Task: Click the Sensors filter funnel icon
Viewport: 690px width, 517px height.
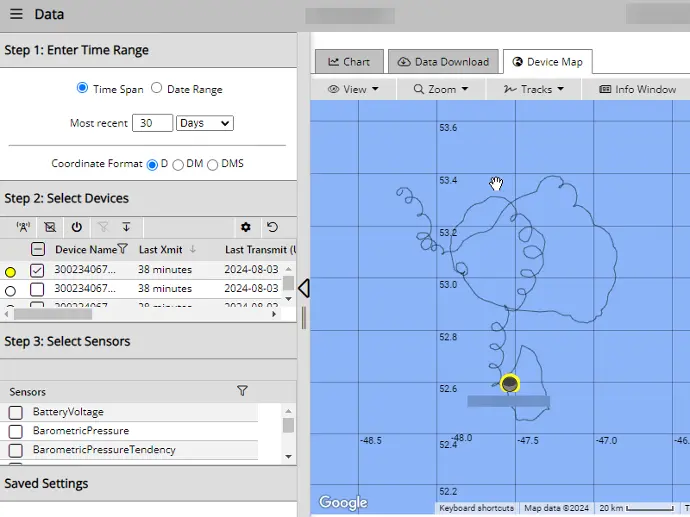Action: pyautogui.click(x=242, y=391)
